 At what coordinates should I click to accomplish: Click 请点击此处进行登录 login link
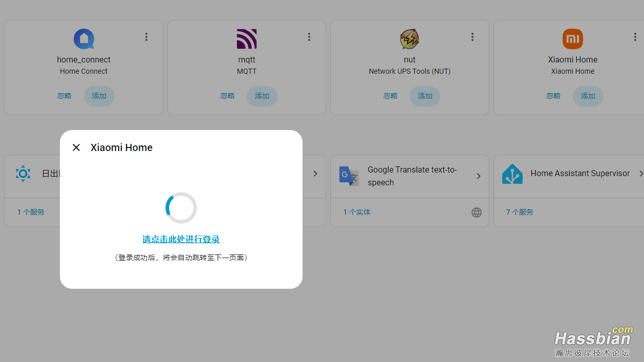(x=181, y=239)
